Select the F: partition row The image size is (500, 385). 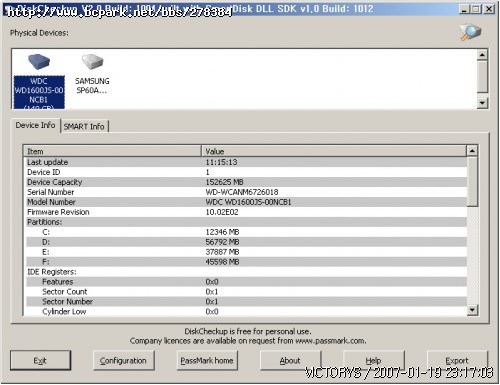point(247,262)
